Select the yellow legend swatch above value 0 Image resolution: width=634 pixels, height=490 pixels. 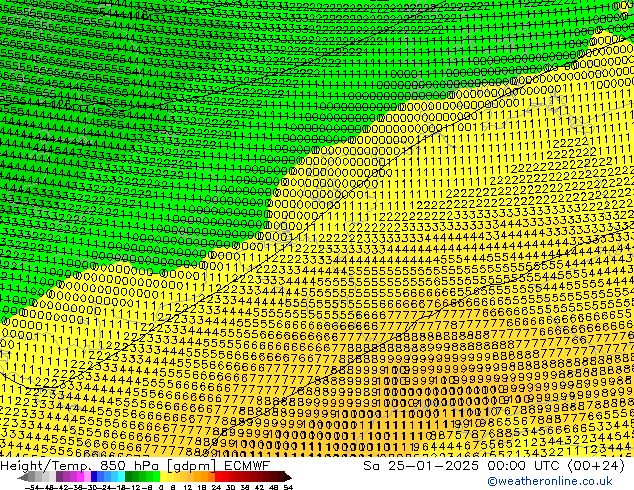coord(163,477)
